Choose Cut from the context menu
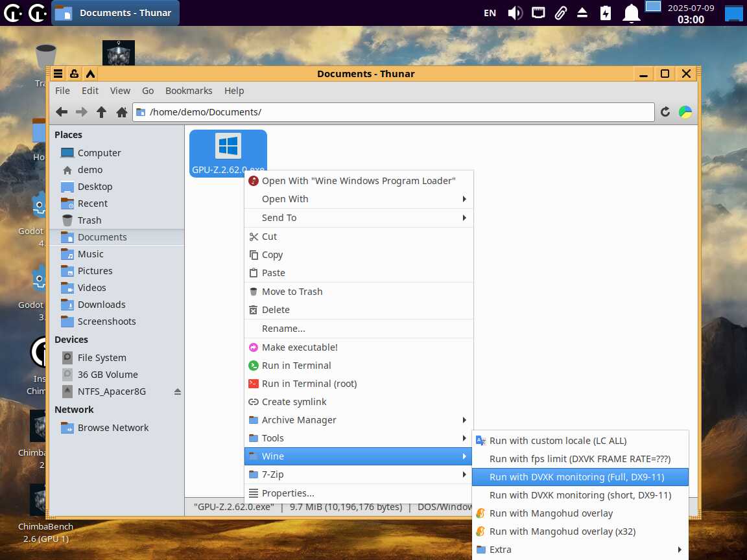747x560 pixels. (x=359, y=237)
